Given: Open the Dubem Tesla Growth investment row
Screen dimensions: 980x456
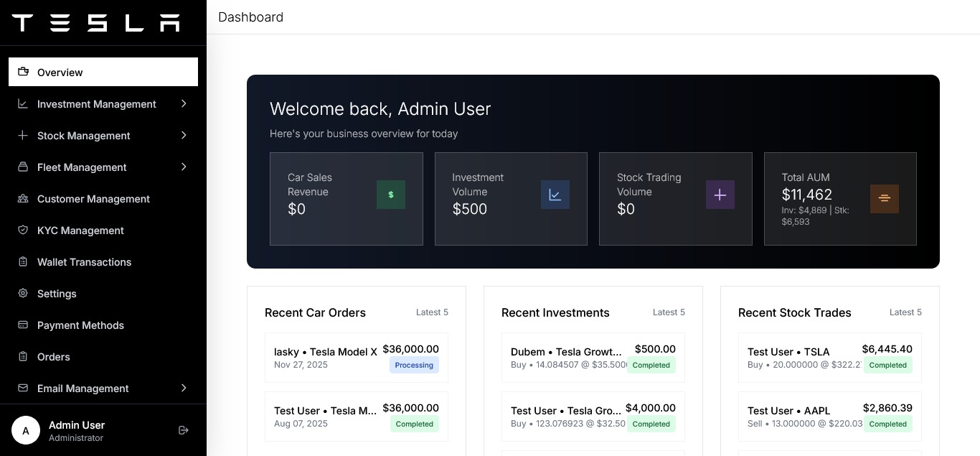Looking at the screenshot, I should [593, 358].
